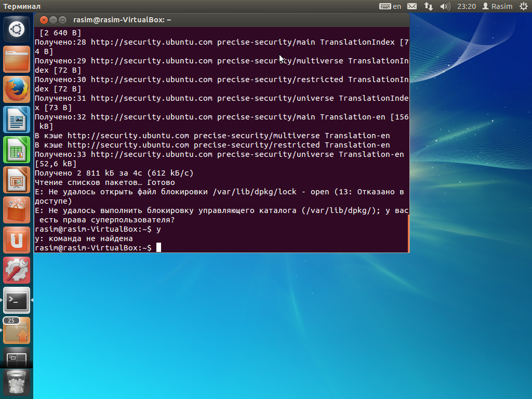Click the text 'Чтение списков пакетов… Готово'
This screenshot has width=532, height=399.
[105, 182]
